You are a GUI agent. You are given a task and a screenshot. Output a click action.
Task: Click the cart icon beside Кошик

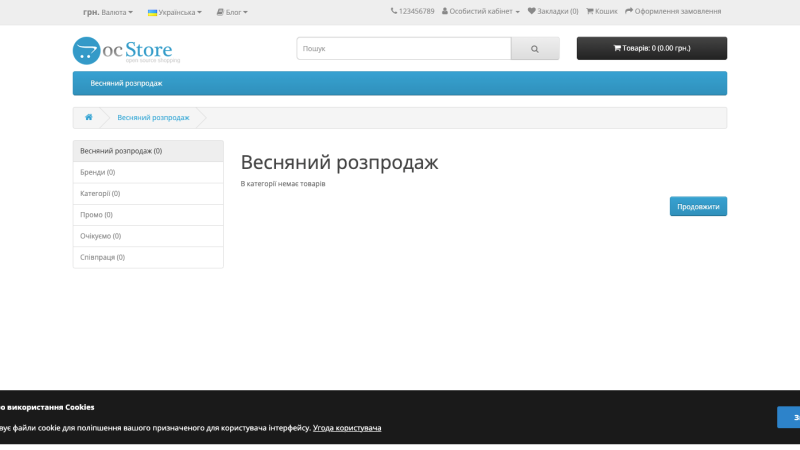pos(590,11)
